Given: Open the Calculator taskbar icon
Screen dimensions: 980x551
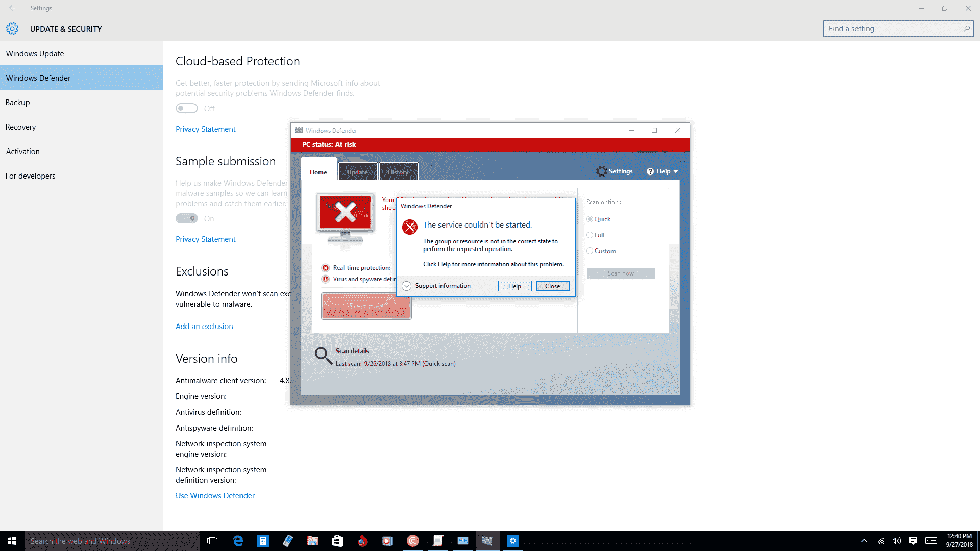Looking at the screenshot, I should (262, 541).
